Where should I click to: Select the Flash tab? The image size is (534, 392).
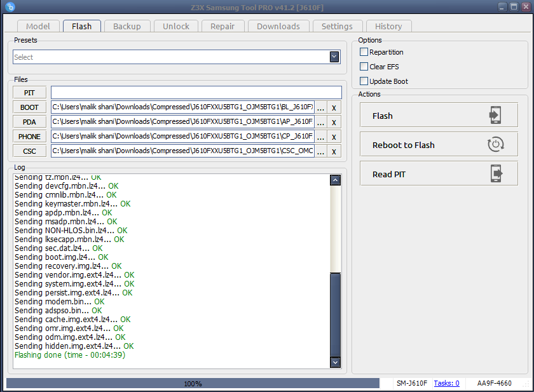[x=82, y=26]
